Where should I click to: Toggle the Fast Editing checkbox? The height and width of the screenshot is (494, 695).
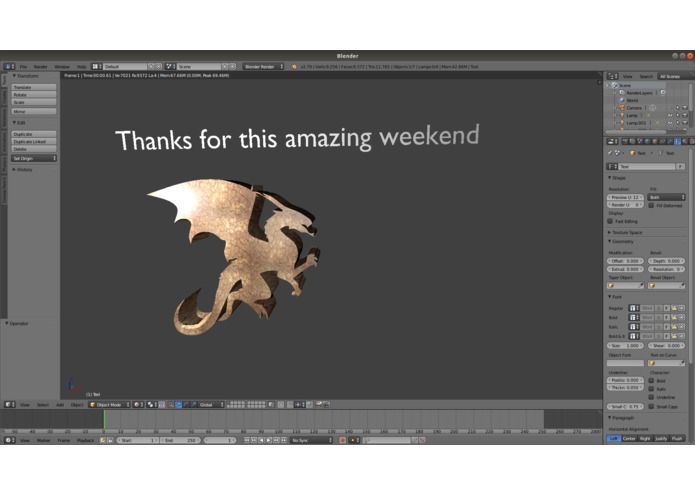(x=610, y=221)
